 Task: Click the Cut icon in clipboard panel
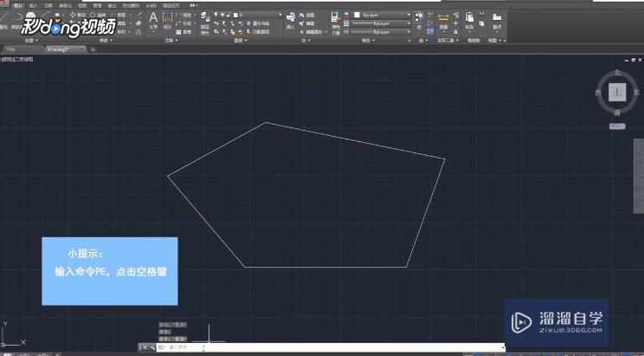[482, 14]
